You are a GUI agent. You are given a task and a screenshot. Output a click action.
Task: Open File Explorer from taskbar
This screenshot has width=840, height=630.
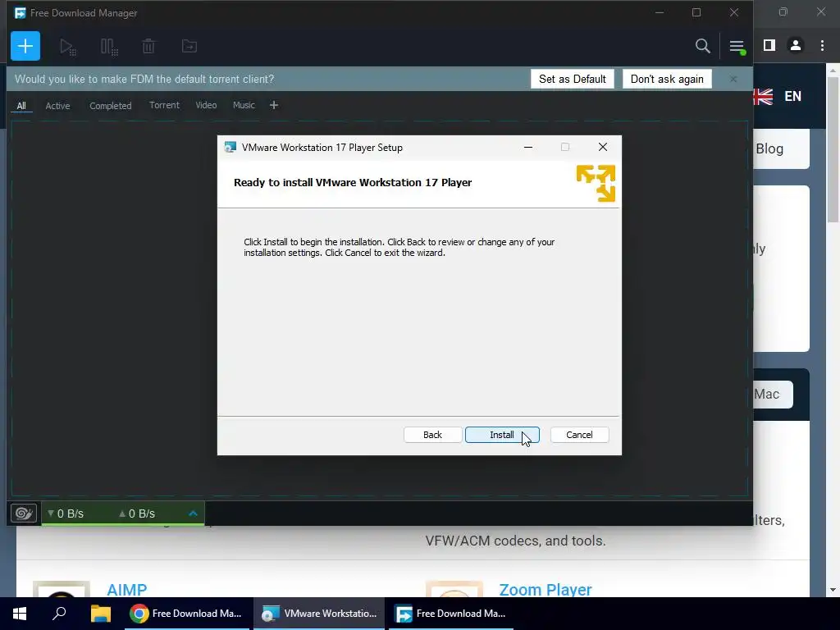coord(100,614)
